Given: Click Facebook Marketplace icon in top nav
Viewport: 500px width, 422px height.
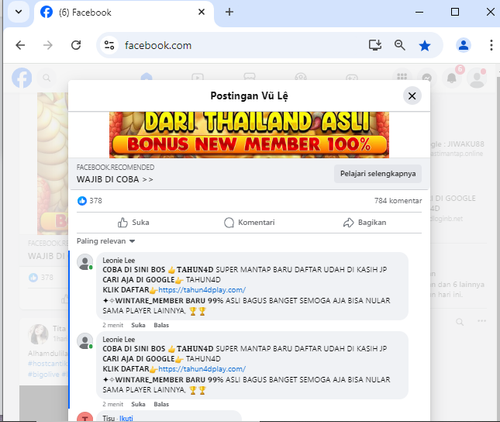Looking at the screenshot, I should point(249,77).
